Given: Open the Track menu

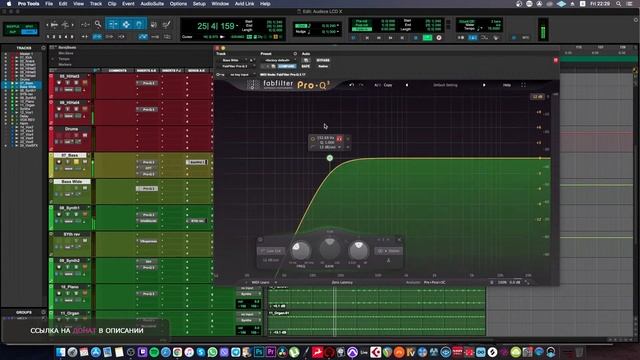Looking at the screenshot, I should click(96, 4).
